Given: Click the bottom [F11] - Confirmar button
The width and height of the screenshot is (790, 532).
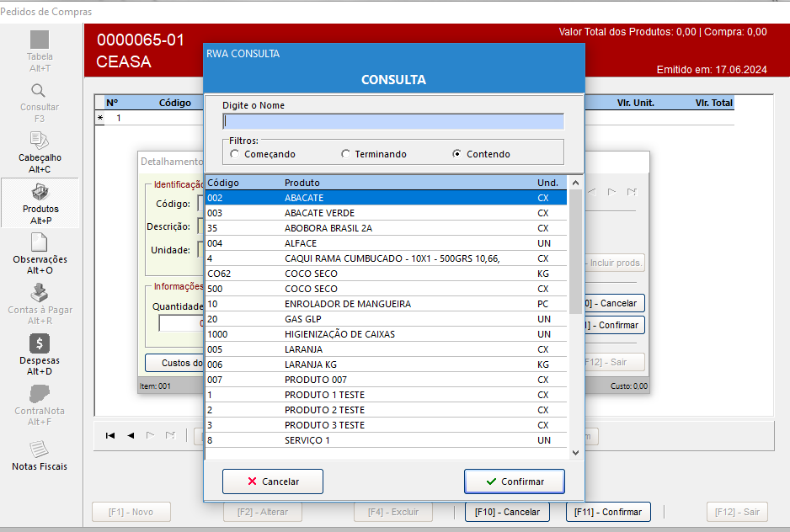Looking at the screenshot, I should [x=608, y=512].
